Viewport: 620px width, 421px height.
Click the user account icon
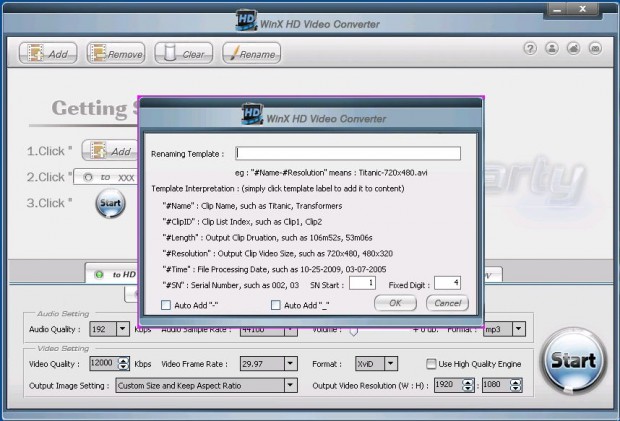tap(552, 49)
